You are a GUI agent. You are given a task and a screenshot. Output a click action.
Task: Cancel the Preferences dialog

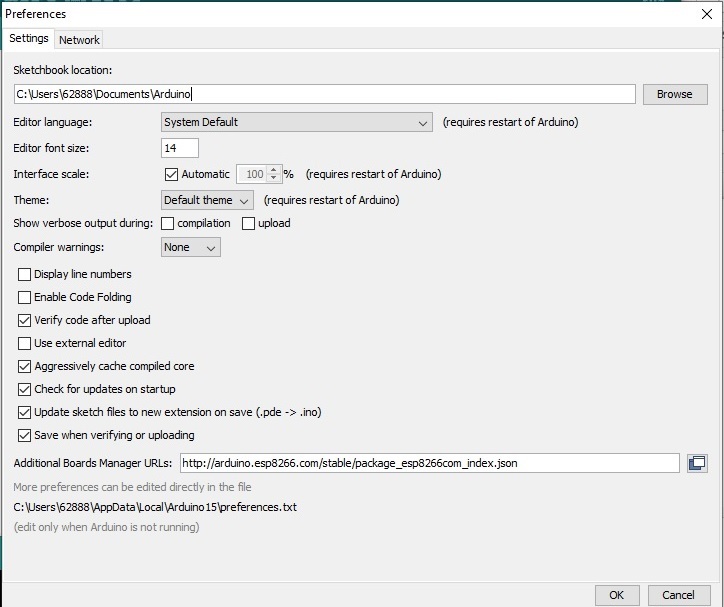coord(678,595)
